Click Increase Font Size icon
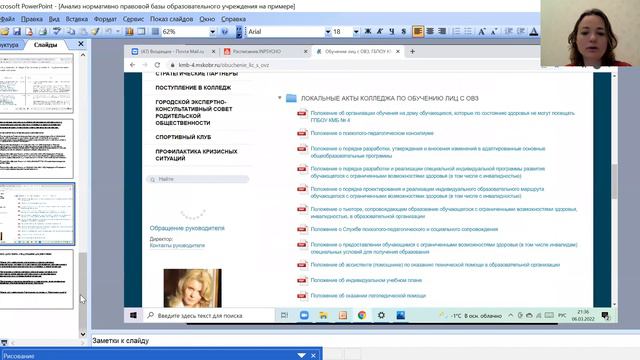 point(482,31)
